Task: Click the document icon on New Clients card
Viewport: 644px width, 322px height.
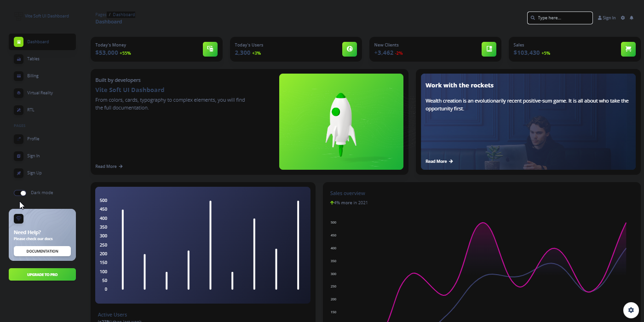Action: click(489, 49)
